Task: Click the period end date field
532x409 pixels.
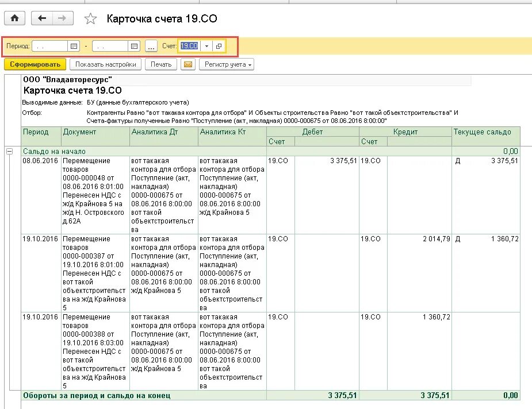Action: [110, 46]
